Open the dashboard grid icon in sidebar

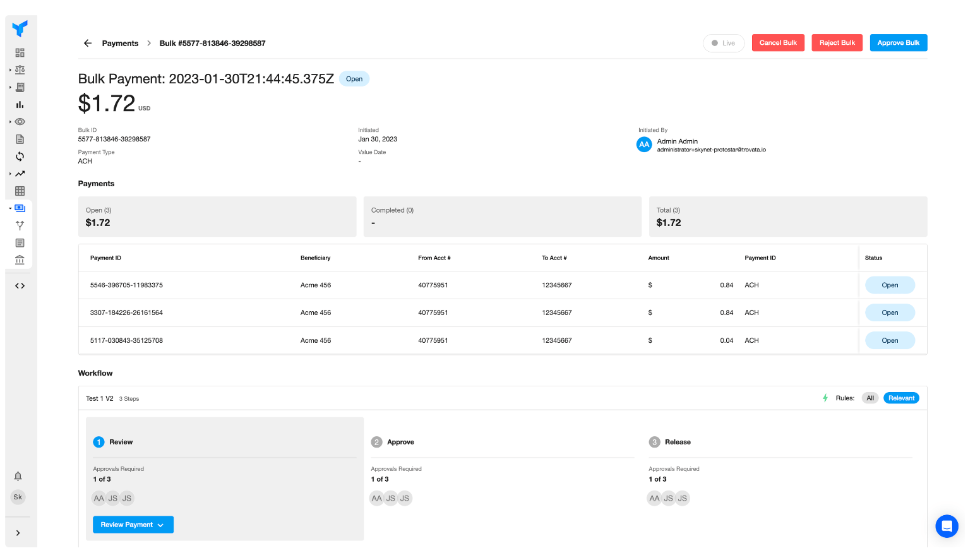20,52
